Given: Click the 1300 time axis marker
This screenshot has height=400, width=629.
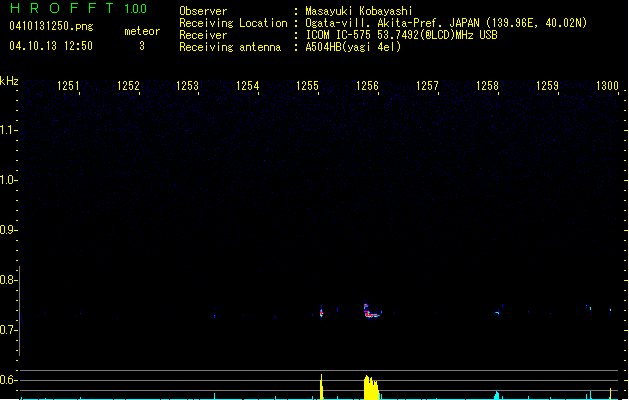Looking at the screenshot, I should coord(607,86).
